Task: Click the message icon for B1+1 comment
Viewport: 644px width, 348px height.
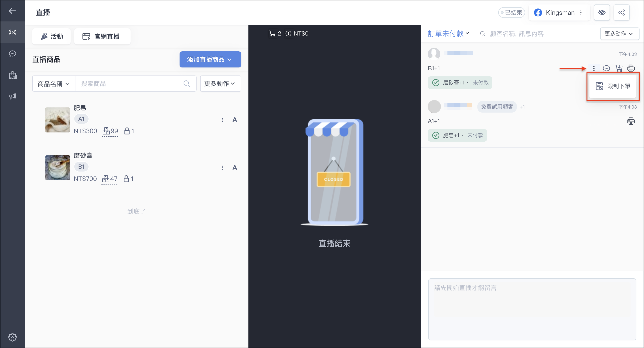Action: tap(606, 68)
